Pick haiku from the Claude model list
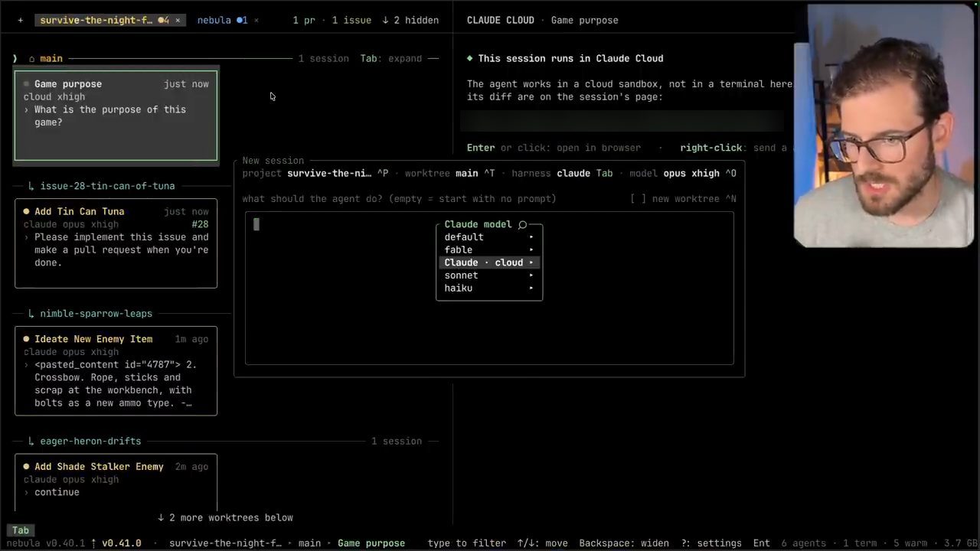980x551 pixels. [x=489, y=289]
